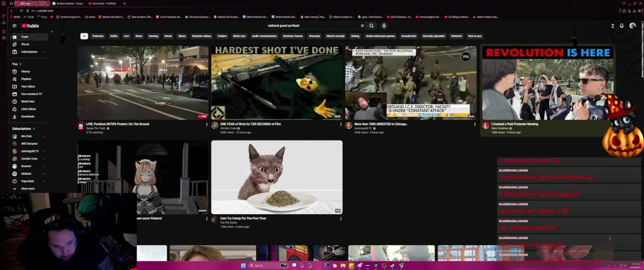Open the notifications bell
The height and width of the screenshot is (270, 644).
coord(621,26)
